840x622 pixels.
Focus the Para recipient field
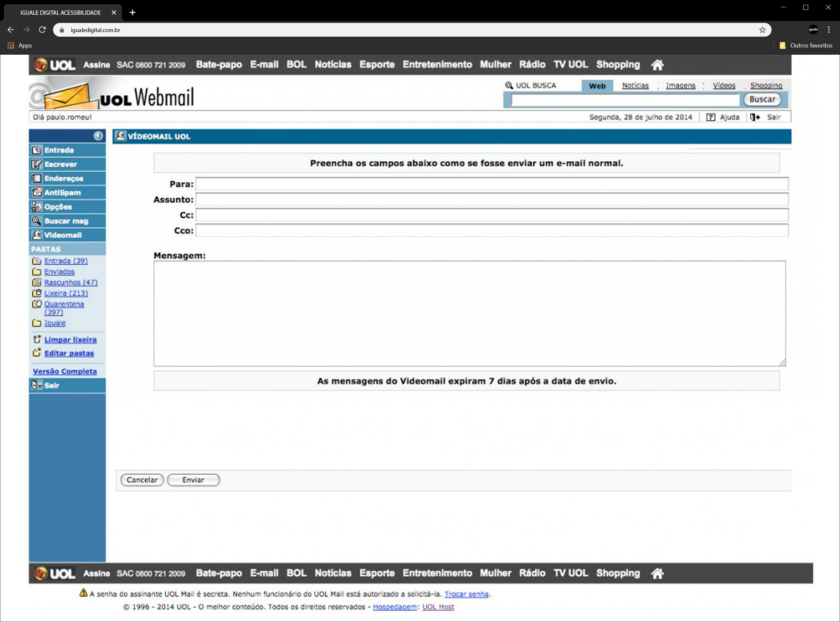(492, 184)
